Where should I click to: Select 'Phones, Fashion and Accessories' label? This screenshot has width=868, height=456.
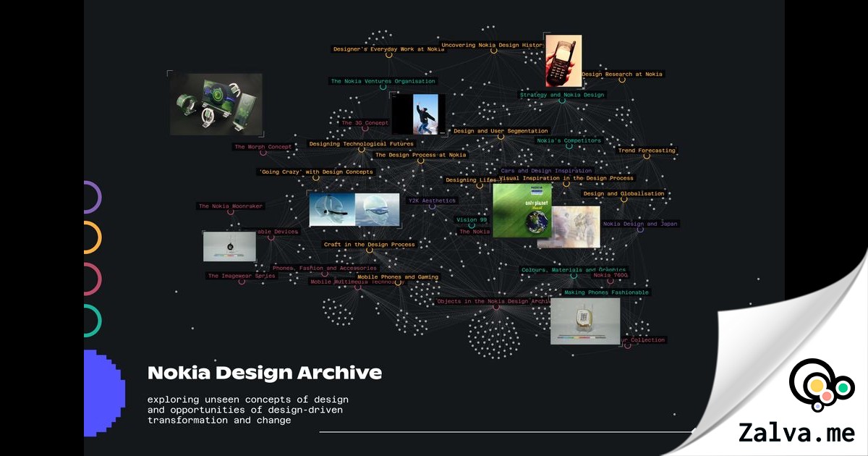pos(325,268)
